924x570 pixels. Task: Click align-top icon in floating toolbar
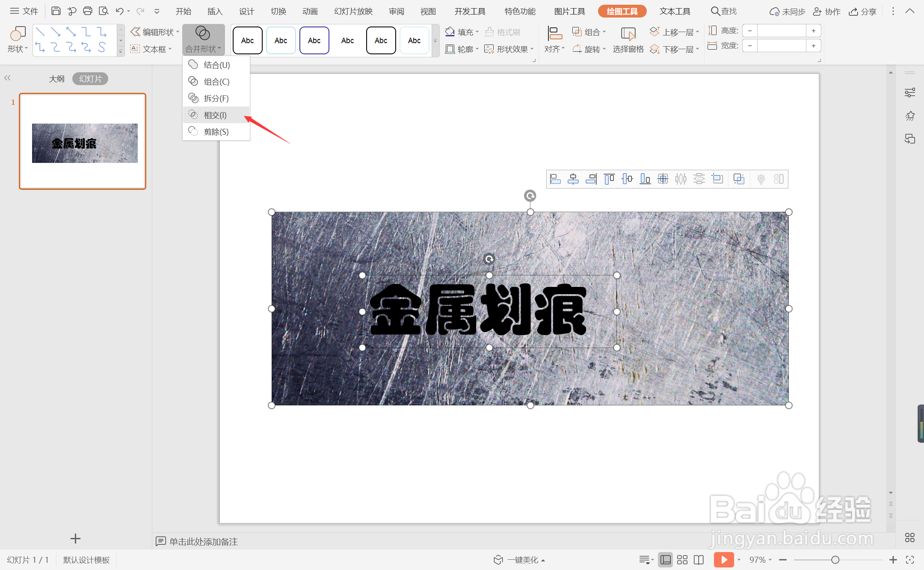(609, 179)
